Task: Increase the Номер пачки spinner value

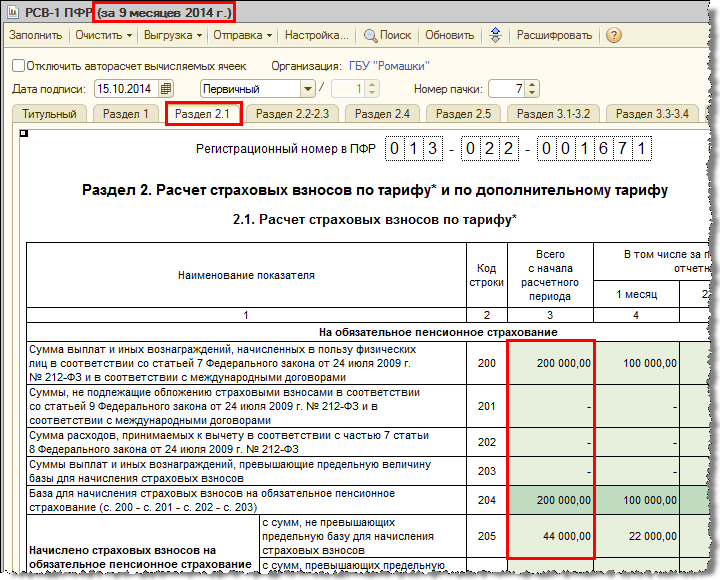Action: tap(532, 85)
